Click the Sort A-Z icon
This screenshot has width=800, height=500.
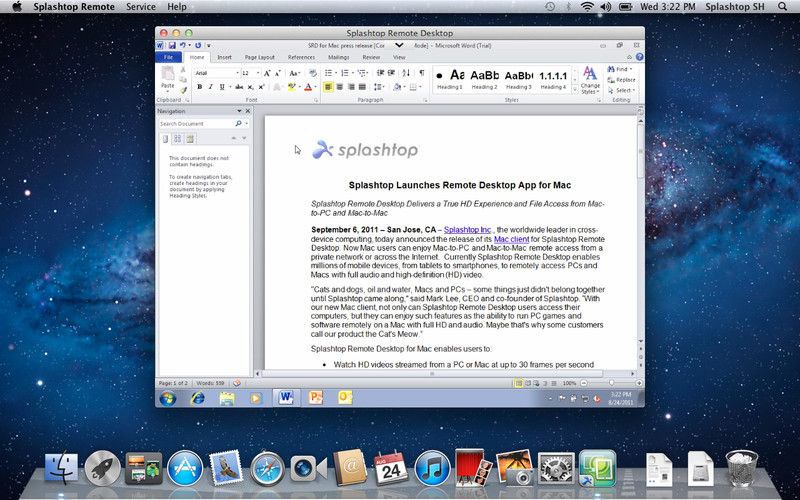click(x=406, y=73)
